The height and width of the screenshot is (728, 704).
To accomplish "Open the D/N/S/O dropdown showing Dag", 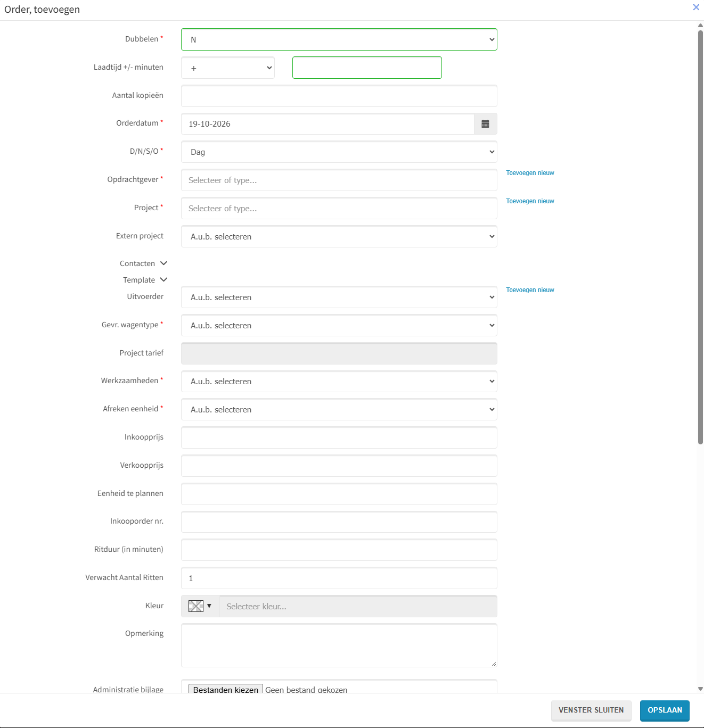I will (x=339, y=152).
